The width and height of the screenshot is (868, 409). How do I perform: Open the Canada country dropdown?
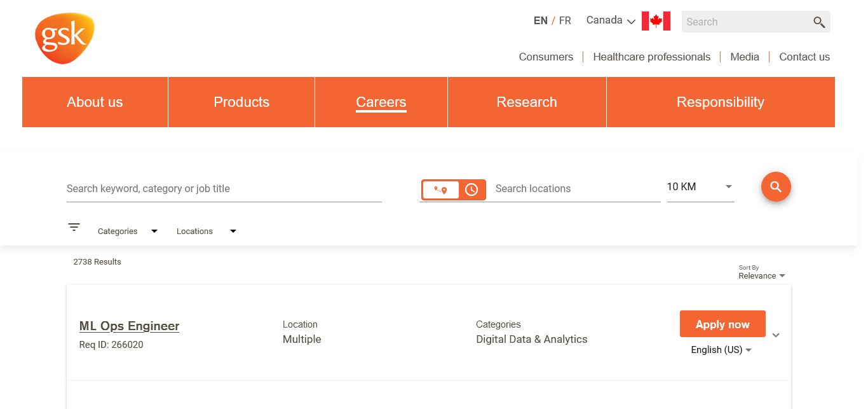click(x=610, y=20)
